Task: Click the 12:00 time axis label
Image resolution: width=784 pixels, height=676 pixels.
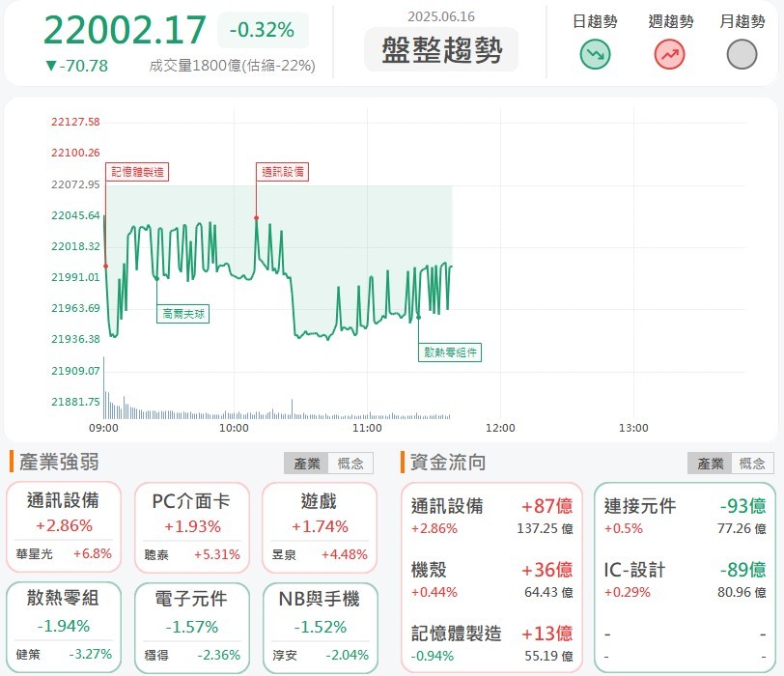Action: (500, 428)
